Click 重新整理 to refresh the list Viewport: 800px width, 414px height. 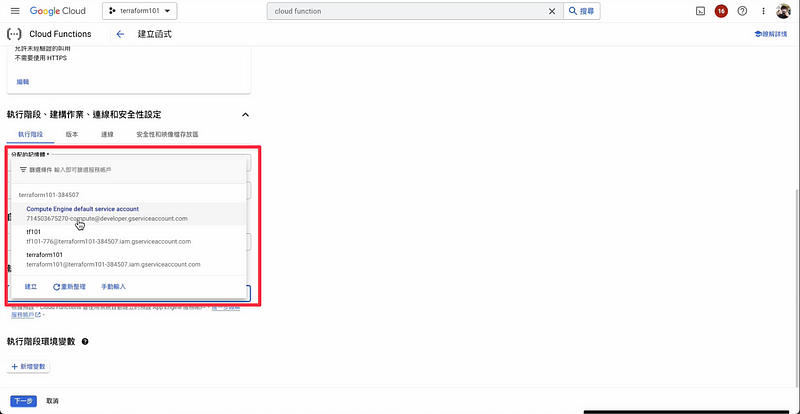pos(69,287)
